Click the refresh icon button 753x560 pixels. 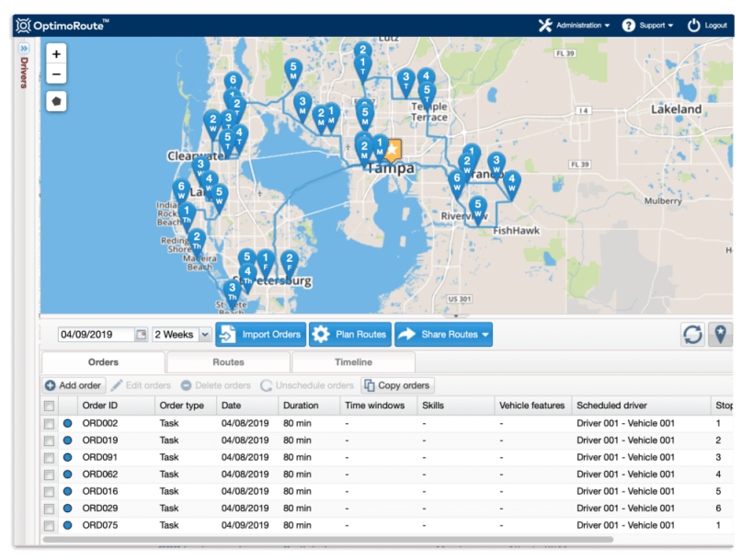tap(692, 335)
